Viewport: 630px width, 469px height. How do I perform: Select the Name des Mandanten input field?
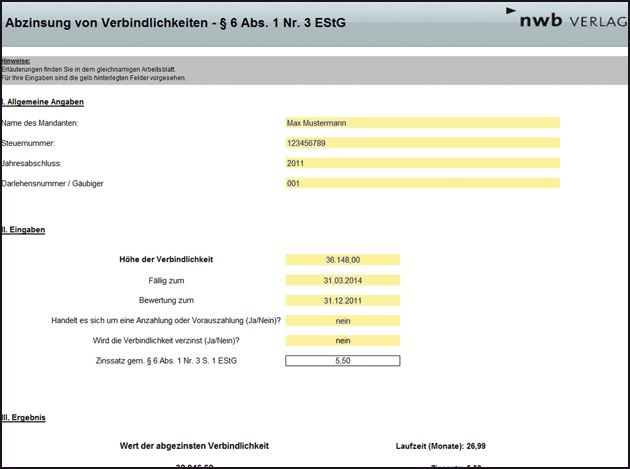coord(422,123)
